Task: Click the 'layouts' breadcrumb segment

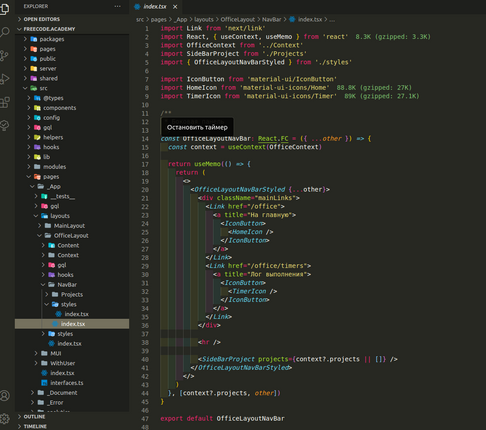Action: click(x=204, y=20)
